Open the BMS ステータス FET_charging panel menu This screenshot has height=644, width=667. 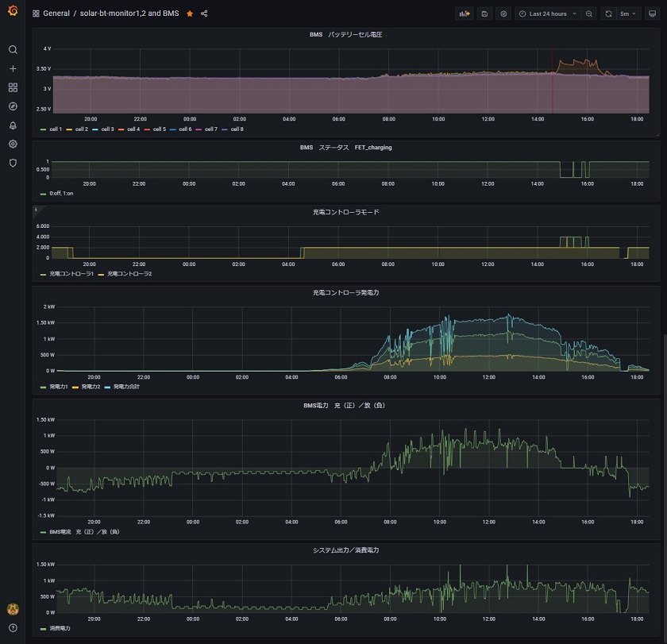(x=346, y=148)
